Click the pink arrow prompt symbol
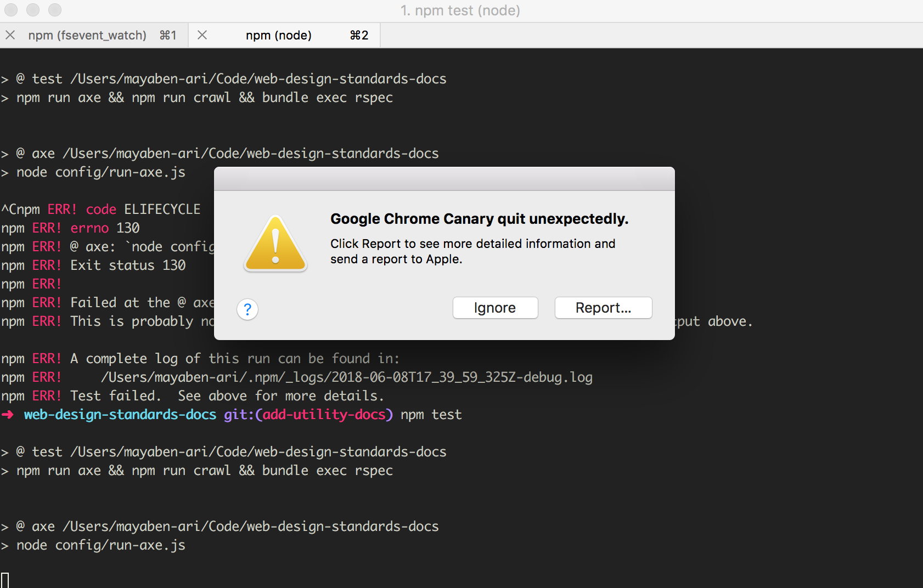The height and width of the screenshot is (588, 923). (x=8, y=415)
